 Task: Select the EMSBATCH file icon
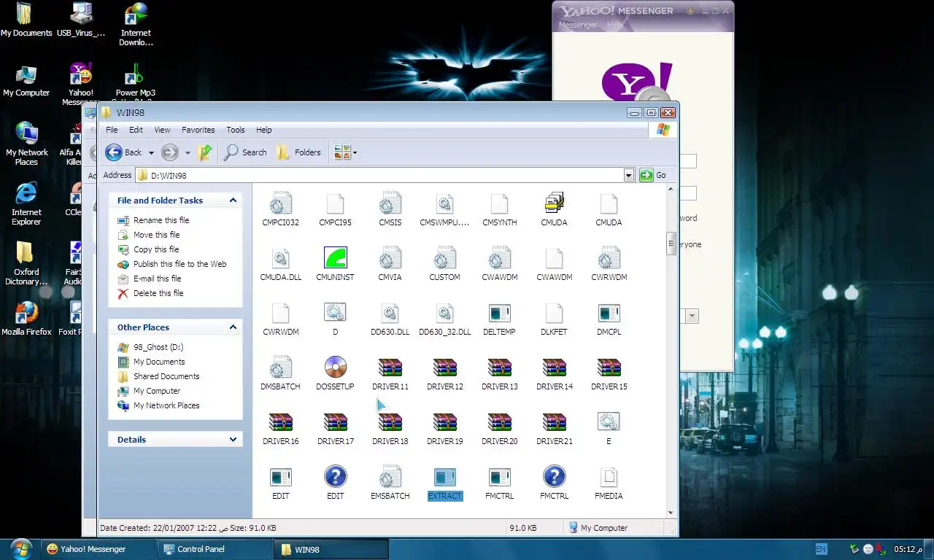point(390,477)
